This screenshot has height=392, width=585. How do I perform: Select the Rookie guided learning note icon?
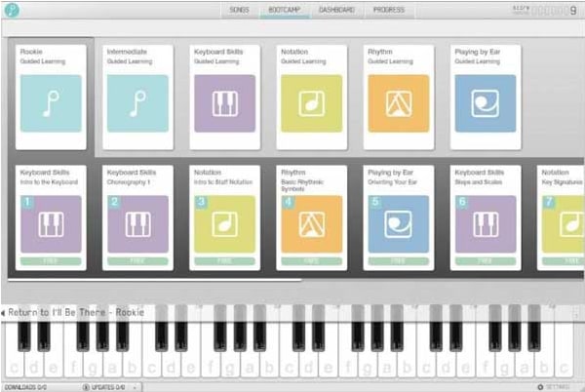click(x=51, y=103)
